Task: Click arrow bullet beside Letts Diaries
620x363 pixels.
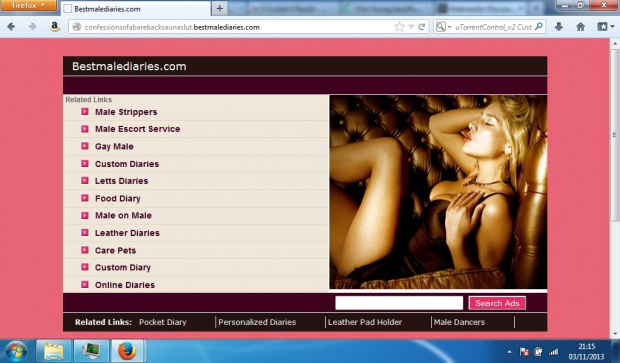Action: coord(85,180)
